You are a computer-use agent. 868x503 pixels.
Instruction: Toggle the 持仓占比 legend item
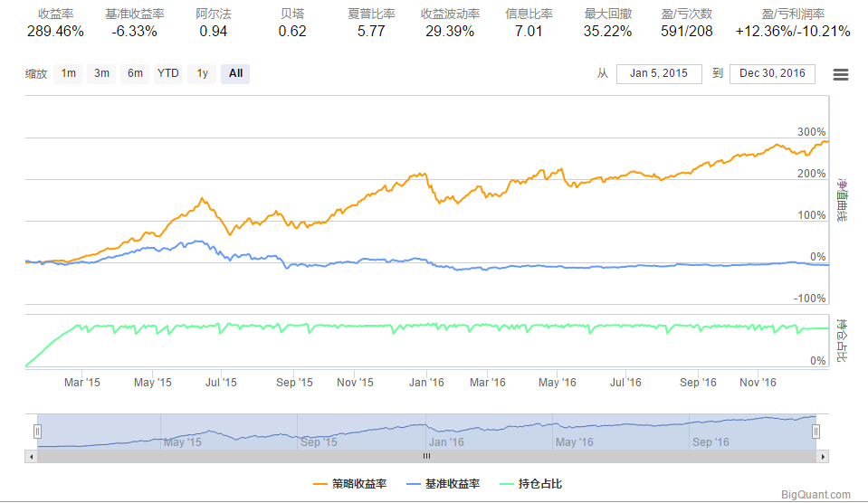540,484
